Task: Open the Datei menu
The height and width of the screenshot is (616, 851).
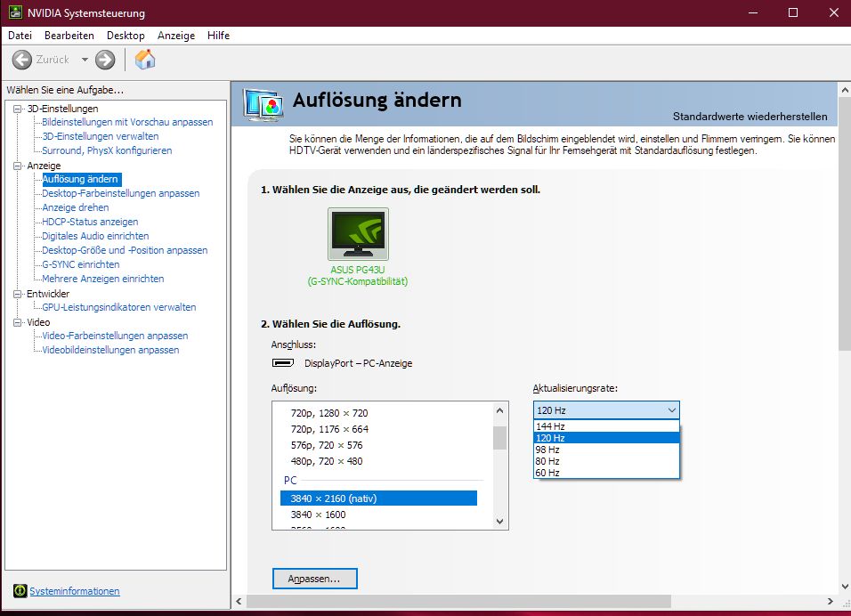Action: click(20, 36)
